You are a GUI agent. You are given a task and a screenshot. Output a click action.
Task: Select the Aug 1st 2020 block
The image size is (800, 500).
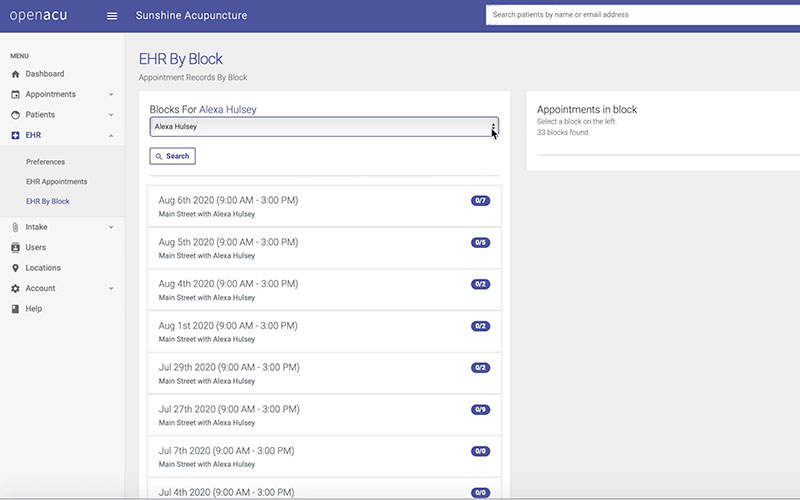(324, 332)
